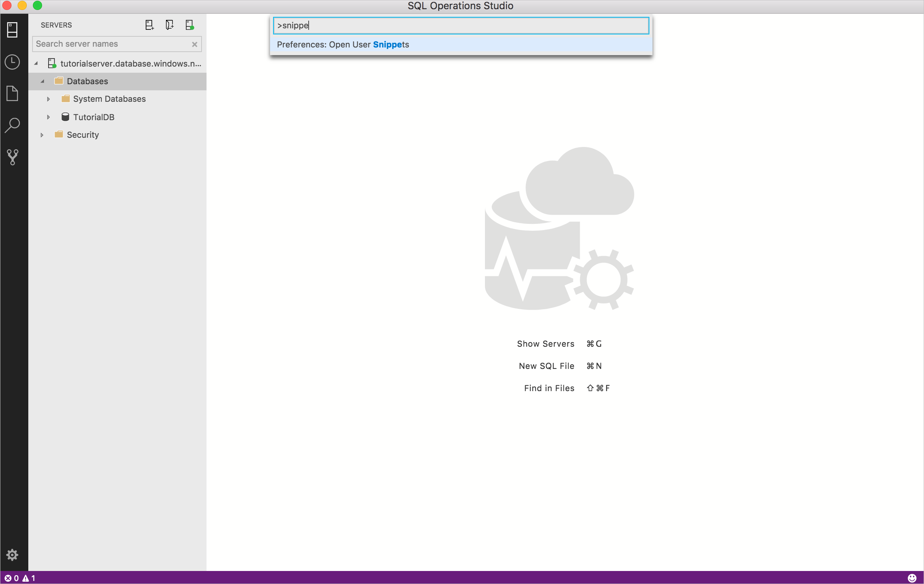The height and width of the screenshot is (584, 924).
Task: Toggle expand Security folder node
Action: (x=42, y=135)
